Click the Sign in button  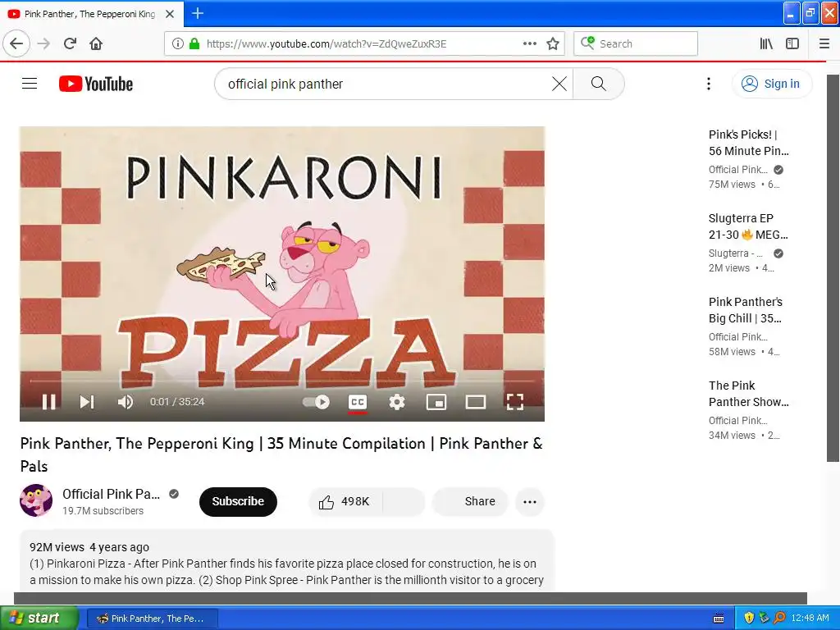coord(771,84)
